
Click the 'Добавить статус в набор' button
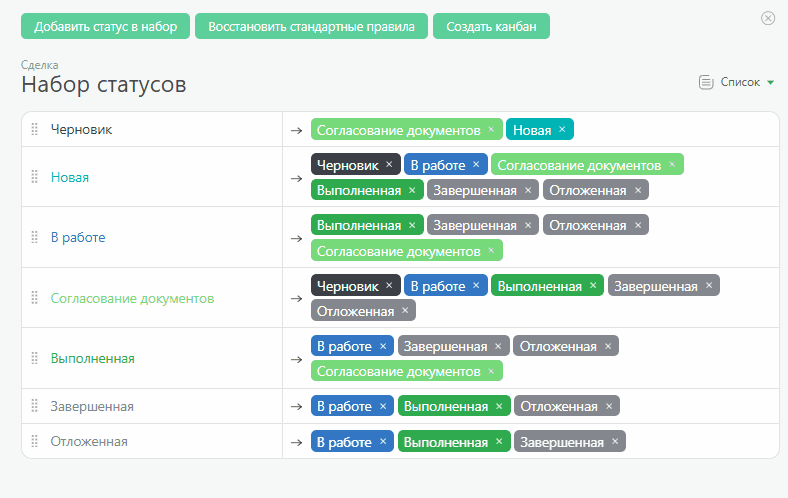tap(106, 26)
